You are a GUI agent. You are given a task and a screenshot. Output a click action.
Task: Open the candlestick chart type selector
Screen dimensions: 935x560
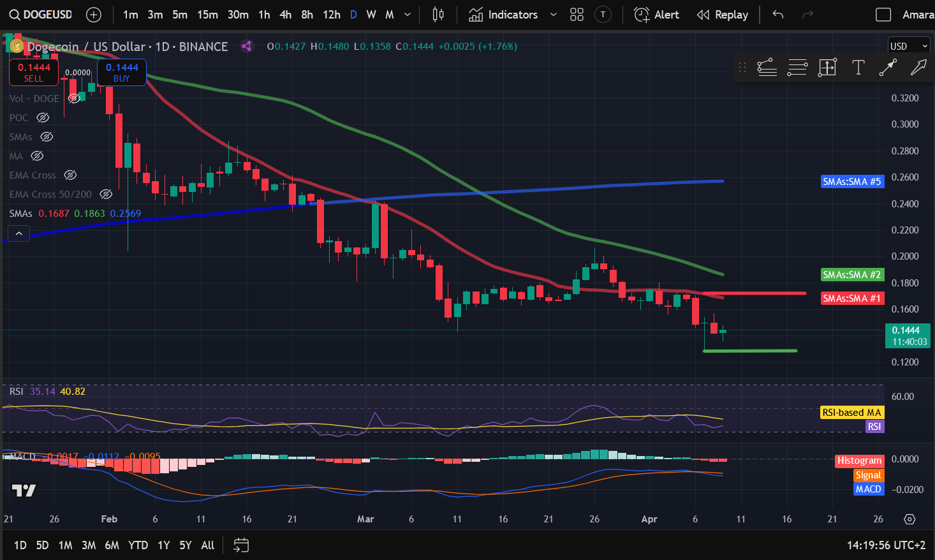(x=438, y=15)
